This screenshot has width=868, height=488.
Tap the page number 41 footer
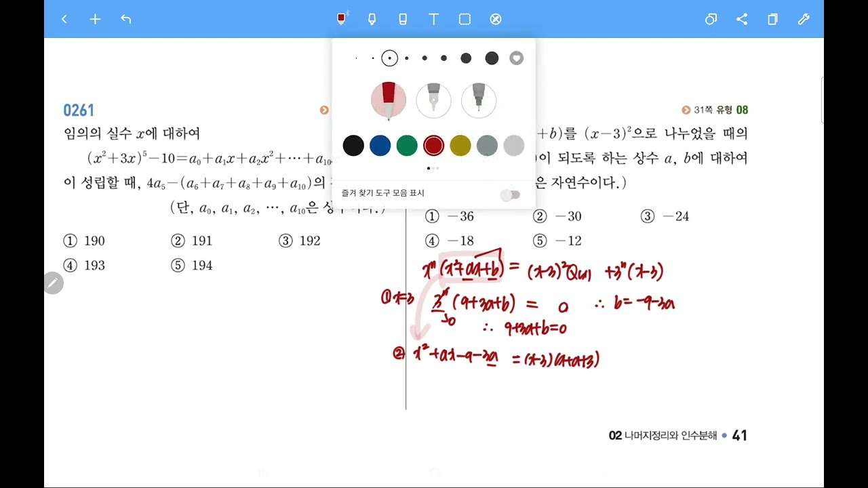[x=740, y=436]
